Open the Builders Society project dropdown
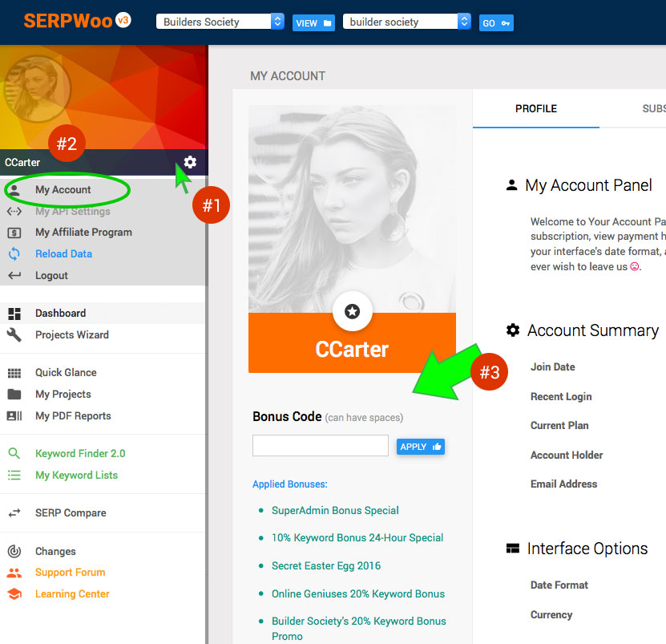This screenshot has height=644, width=666. coord(220,22)
